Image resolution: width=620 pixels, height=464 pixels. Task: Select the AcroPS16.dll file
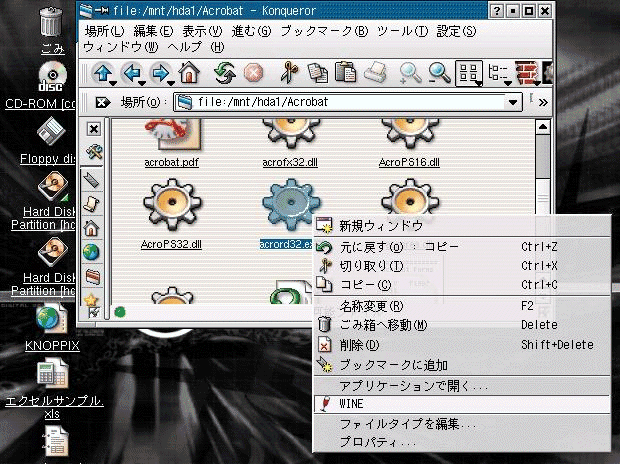coord(409,144)
